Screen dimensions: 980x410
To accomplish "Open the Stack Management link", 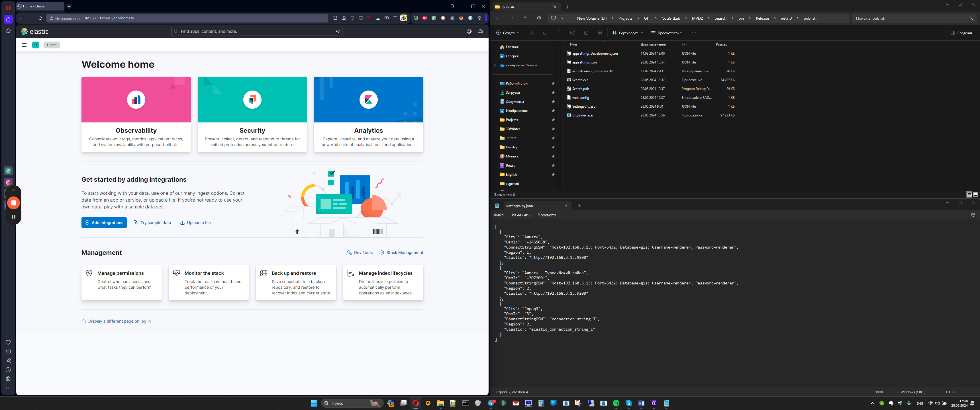I will point(401,253).
